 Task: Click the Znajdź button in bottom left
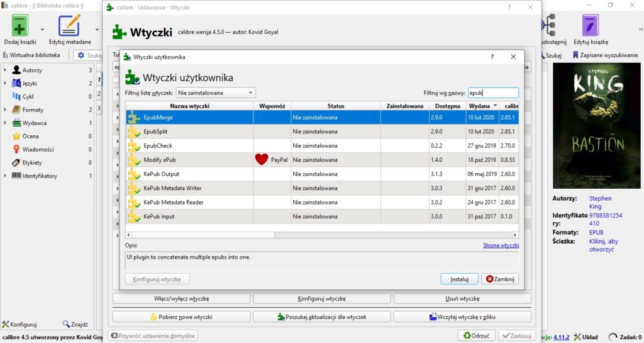75,324
